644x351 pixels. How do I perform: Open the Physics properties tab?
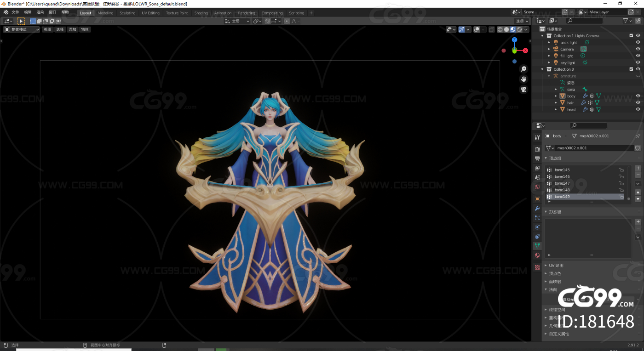click(x=537, y=227)
